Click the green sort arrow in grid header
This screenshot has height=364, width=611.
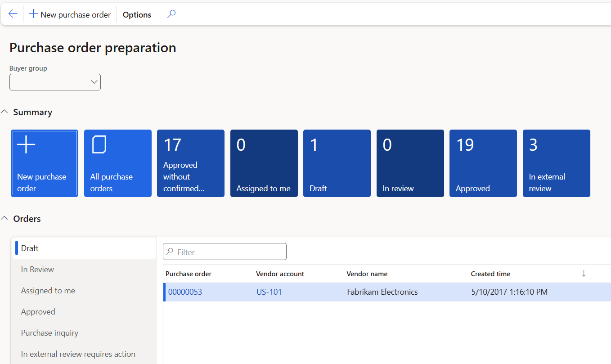[x=584, y=274]
